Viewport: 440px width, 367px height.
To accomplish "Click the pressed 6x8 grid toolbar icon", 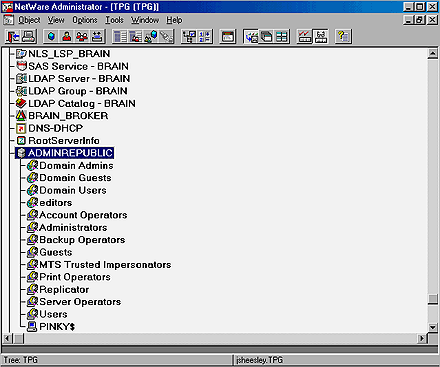I will pyautogui.click(x=320, y=36).
